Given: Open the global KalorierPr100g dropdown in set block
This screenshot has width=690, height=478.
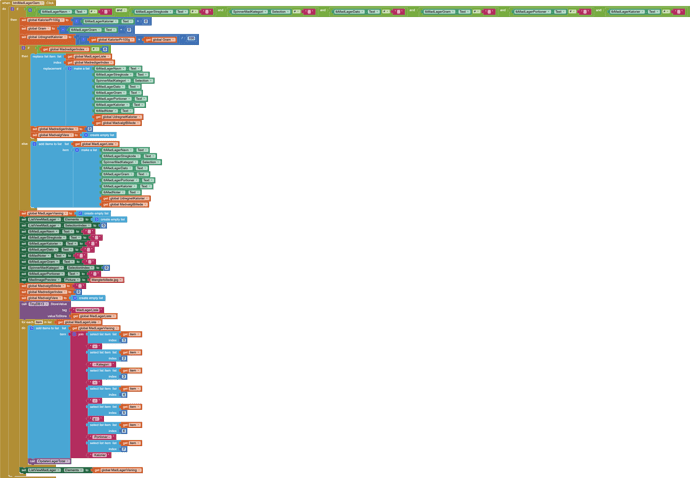Looking at the screenshot, I should pos(46,20).
